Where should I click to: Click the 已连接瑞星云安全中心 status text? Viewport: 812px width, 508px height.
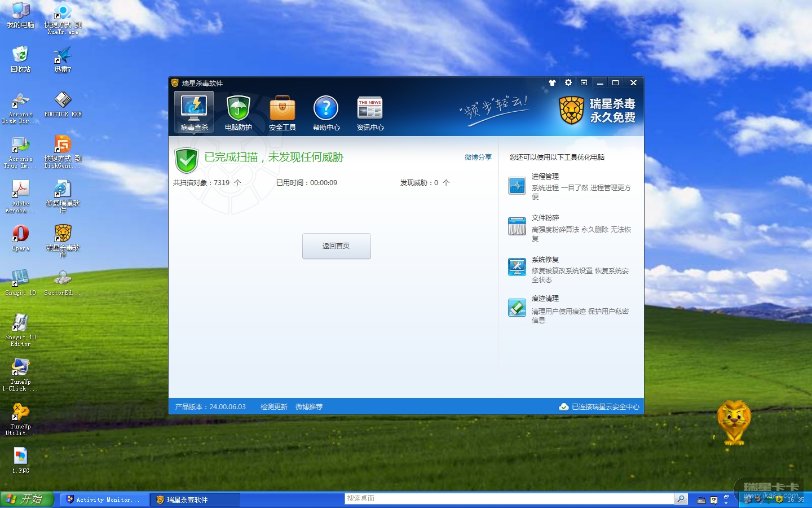coord(606,407)
